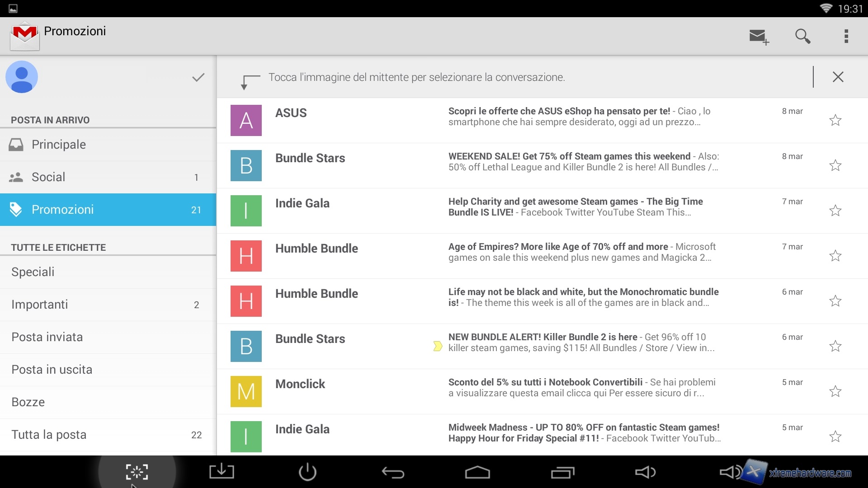868x488 pixels.
Task: Tap the compose new mail icon
Action: click(x=759, y=37)
